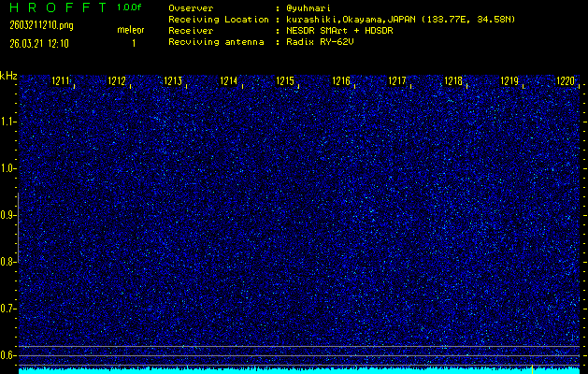This screenshot has height=374, width=588.
Task: Click the timestamp 26.03.21 12:10
Action: click(39, 44)
